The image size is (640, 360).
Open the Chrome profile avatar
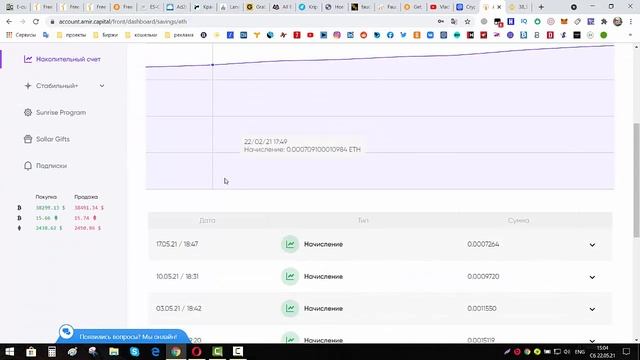point(618,21)
